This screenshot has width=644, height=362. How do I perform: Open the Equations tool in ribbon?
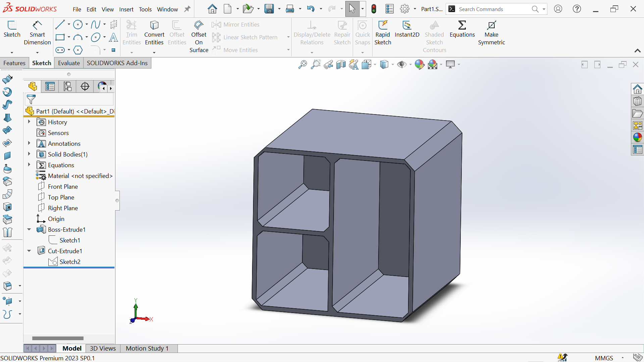tap(462, 30)
